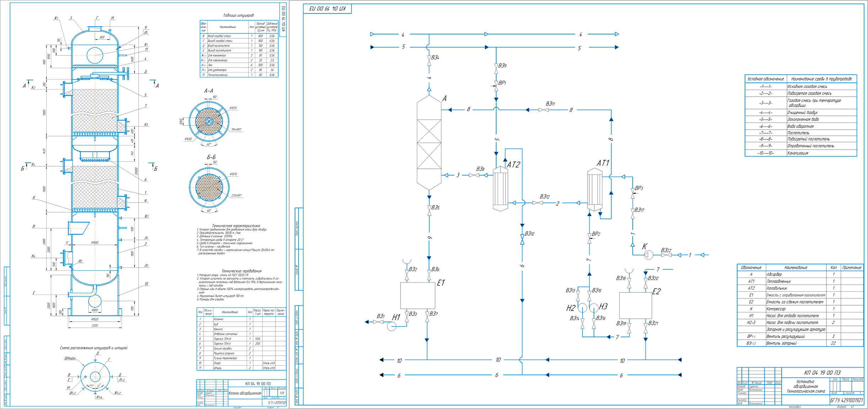Select the ВЗ1 valve beside pump Н1

[x=378, y=322]
